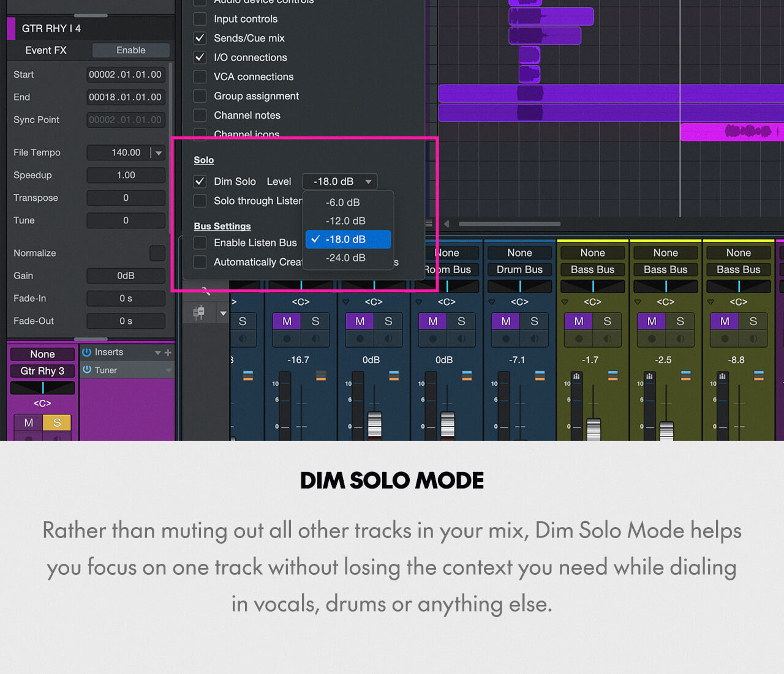784x674 pixels.
Task: Turn off solo on Gtr Rhy 3
Action: click(x=57, y=422)
